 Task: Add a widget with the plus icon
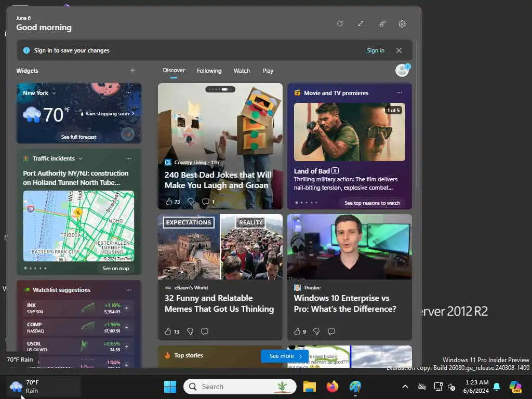pos(132,70)
